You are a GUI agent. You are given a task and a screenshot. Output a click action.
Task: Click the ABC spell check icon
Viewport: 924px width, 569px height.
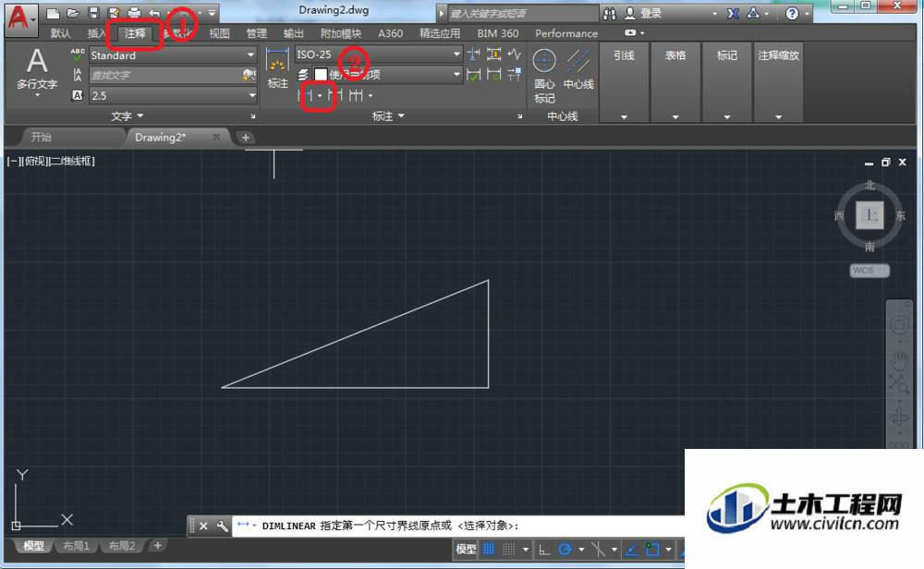(x=78, y=54)
